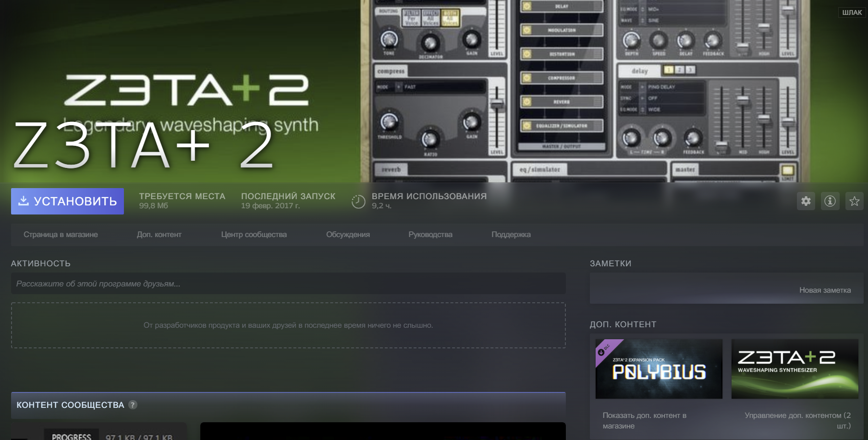Click the КОНТЕНТ СООБЩЕСТВА section header

[288, 405]
